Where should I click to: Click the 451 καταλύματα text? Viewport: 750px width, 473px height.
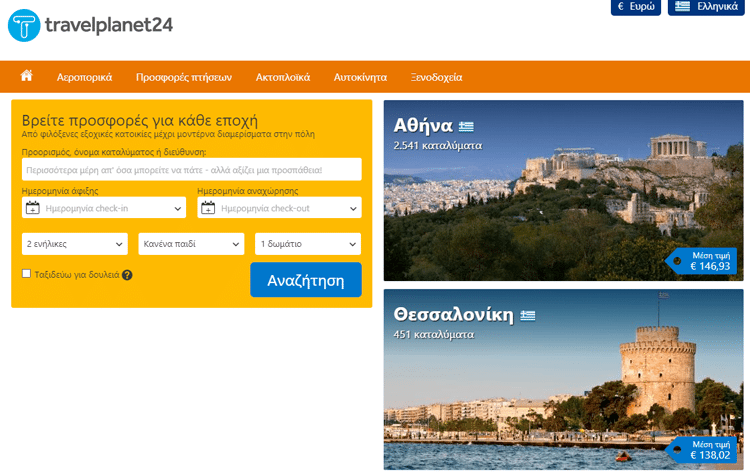[x=433, y=334]
